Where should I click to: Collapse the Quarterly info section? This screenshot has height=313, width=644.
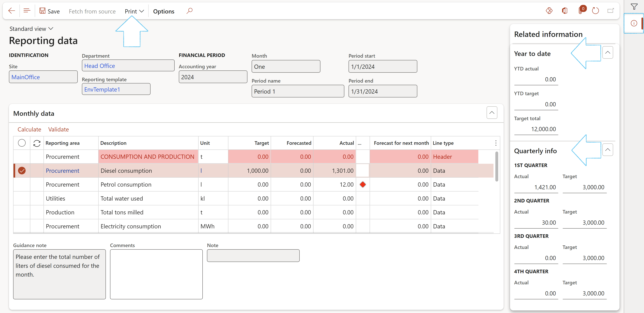tap(607, 150)
